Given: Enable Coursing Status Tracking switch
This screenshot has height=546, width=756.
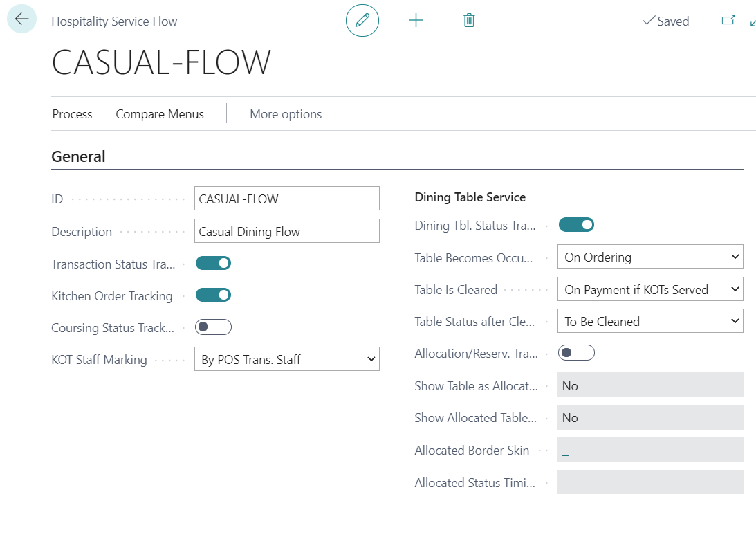Looking at the screenshot, I should pyautogui.click(x=213, y=327).
